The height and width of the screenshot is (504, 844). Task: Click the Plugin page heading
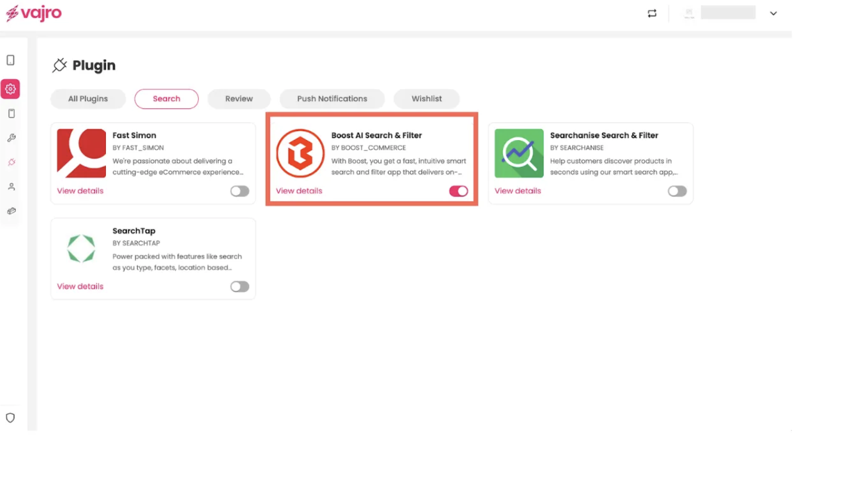pos(94,65)
